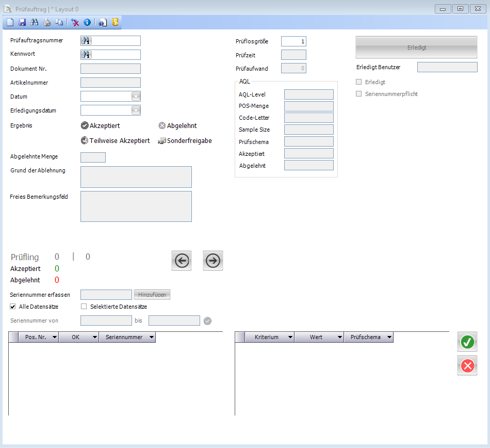Click the red X cancel button
The height and width of the screenshot is (448, 490).
click(467, 365)
